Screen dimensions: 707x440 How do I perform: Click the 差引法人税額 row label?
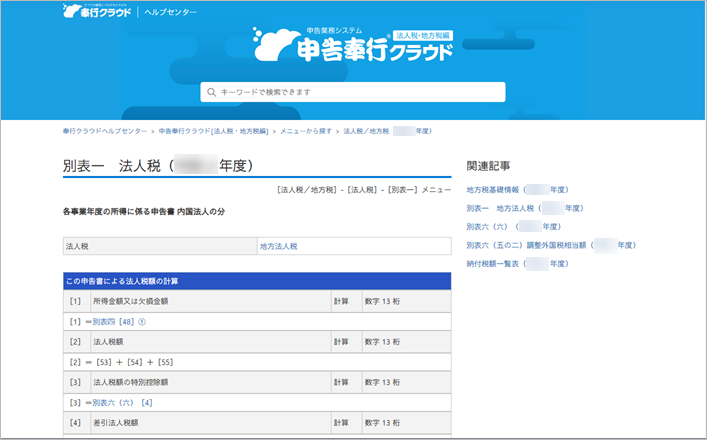115,423
